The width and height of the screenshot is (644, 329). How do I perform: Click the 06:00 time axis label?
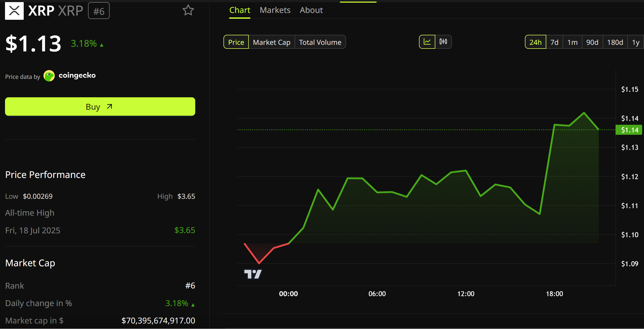point(377,294)
